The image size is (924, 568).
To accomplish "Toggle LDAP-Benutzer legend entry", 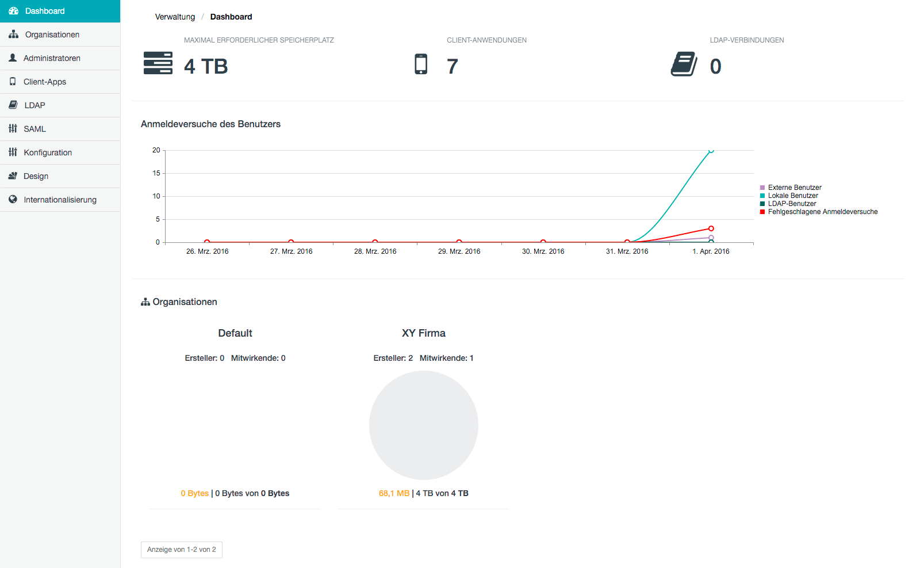I will [x=788, y=204].
